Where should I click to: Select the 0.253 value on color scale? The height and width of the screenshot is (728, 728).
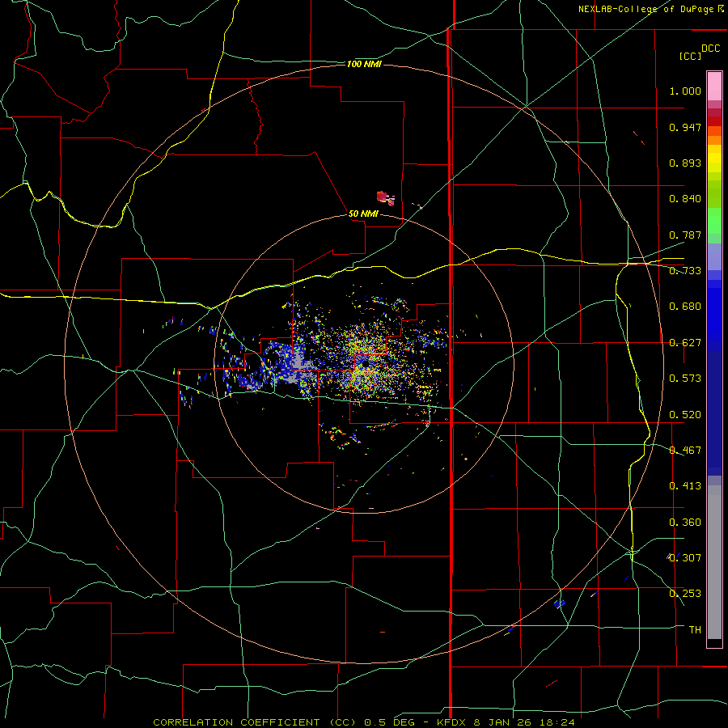click(685, 594)
